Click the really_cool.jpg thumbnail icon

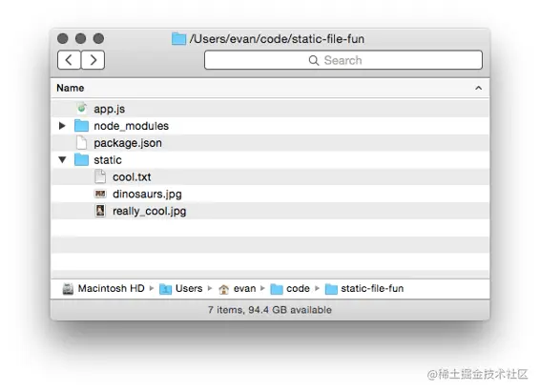pyautogui.click(x=100, y=211)
